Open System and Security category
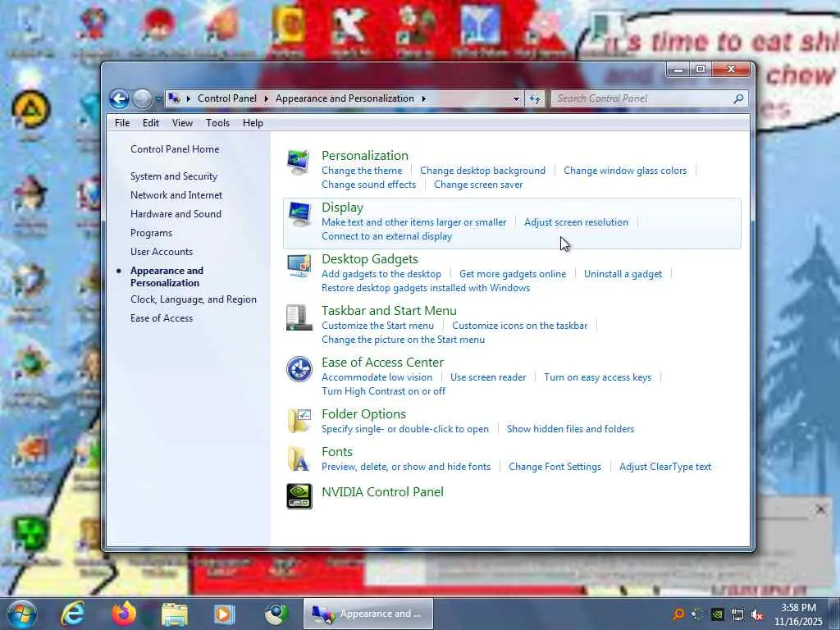840x630 pixels. tap(174, 176)
